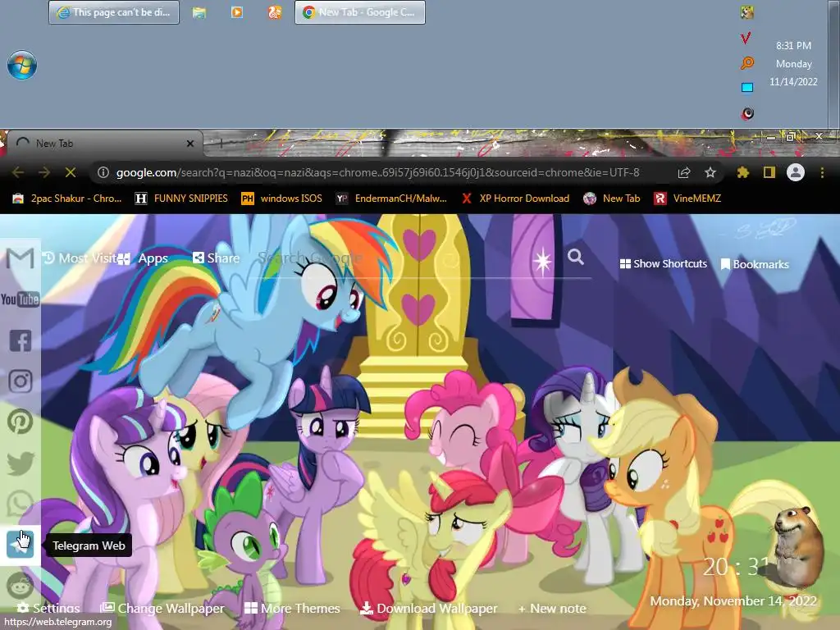
Task: Click the blue monitor tray icon
Action: pos(747,87)
